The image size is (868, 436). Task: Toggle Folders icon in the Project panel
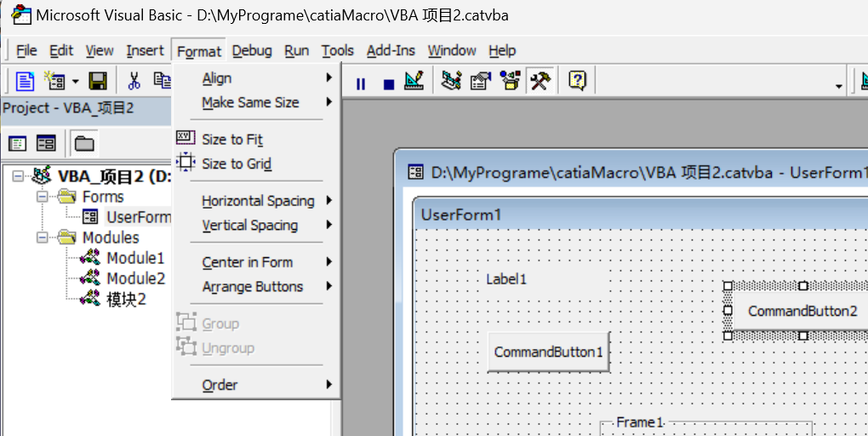tap(84, 144)
